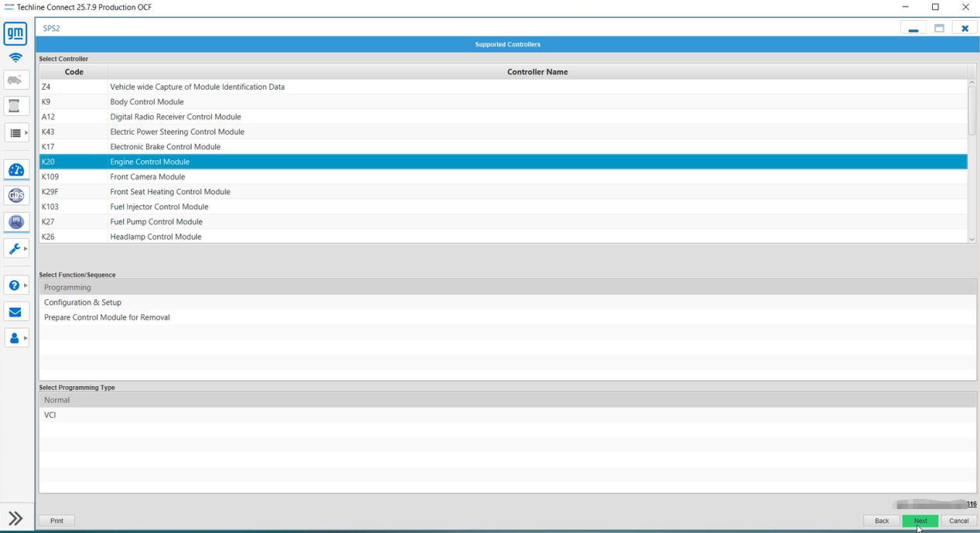Open the user profile menu

(x=16, y=338)
